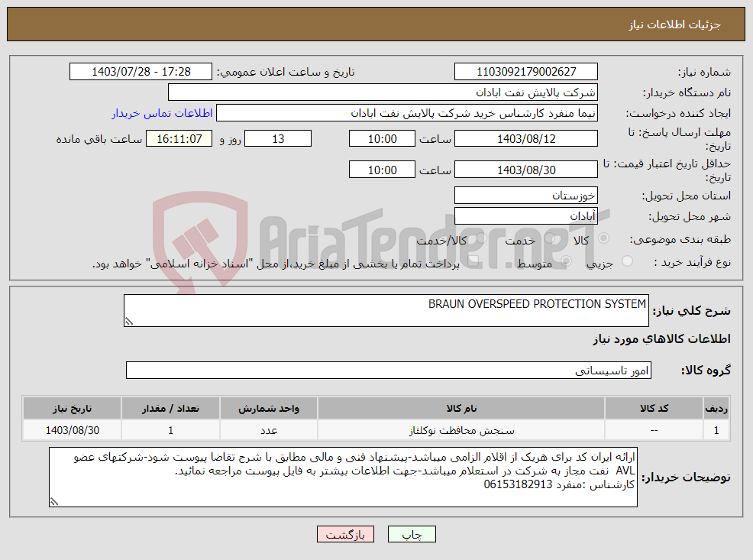Click the نوع فرآیند خرید label
The image size is (753, 560).
[x=692, y=262]
